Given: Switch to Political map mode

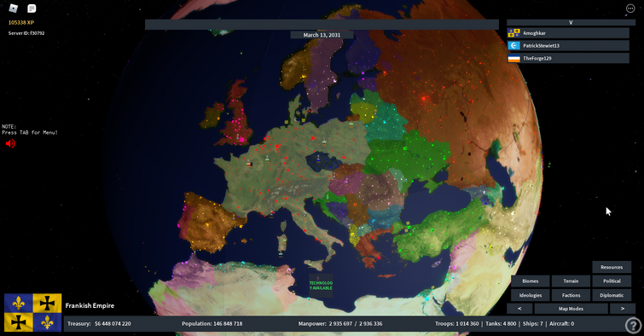Looking at the screenshot, I should point(612,281).
